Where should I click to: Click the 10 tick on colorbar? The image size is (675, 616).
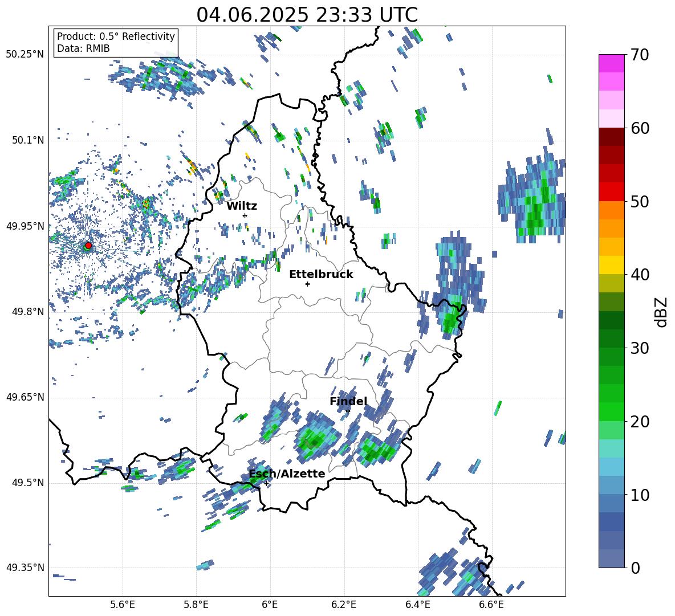tap(639, 495)
